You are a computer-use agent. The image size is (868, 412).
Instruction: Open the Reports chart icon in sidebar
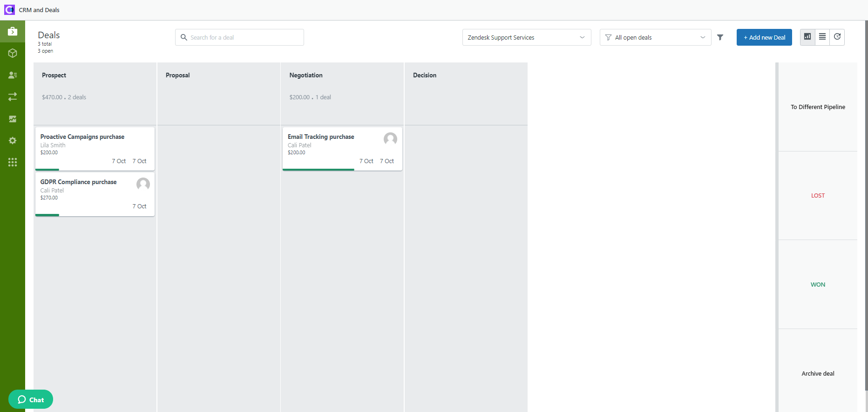coord(13,119)
